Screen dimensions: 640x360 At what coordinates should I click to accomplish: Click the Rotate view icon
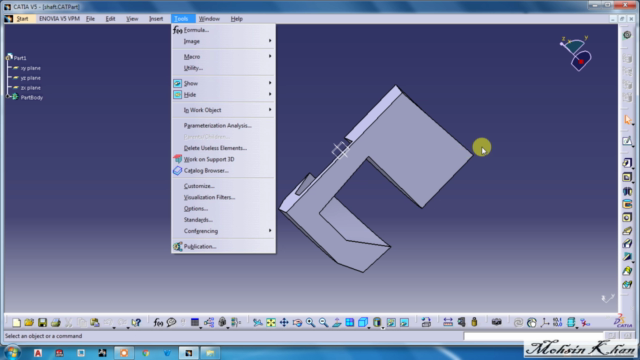point(297,322)
